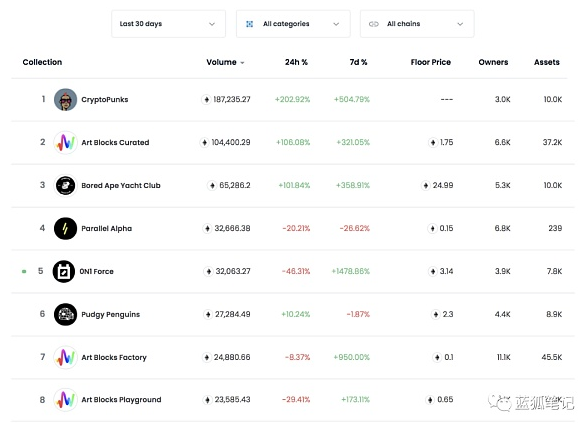Click ETH icon beside 24.99 floor price
The width and height of the screenshot is (588, 424).
click(x=426, y=186)
